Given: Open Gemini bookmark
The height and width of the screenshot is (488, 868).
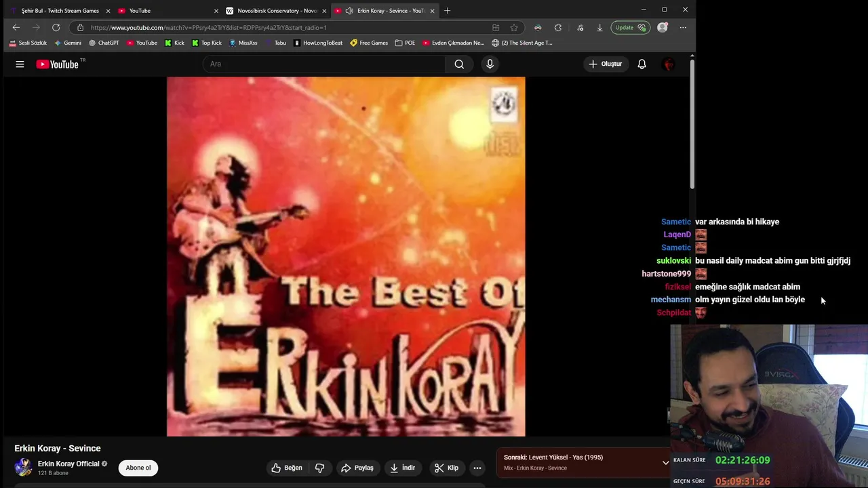Looking at the screenshot, I should pos(68,43).
